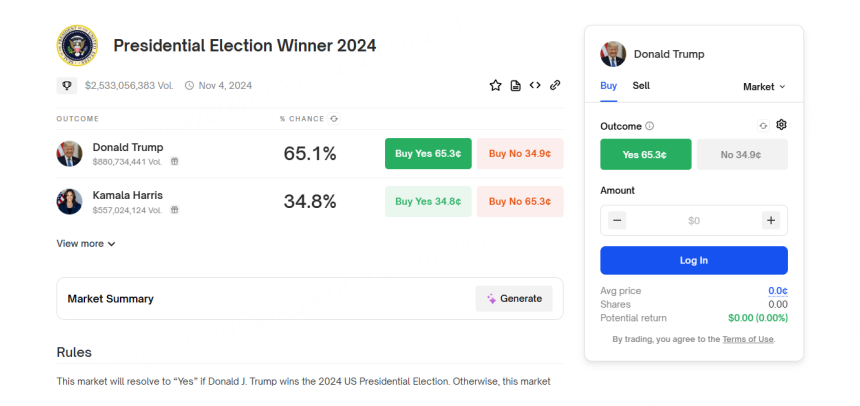The height and width of the screenshot is (406, 860).
Task: Click the embed code icon
Action: pos(535,86)
